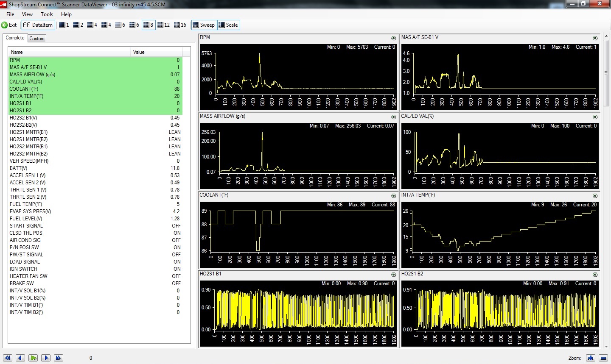Toggle the CAL/LD VAL graph indicator
Screen dimensions: 611x364
point(595,117)
